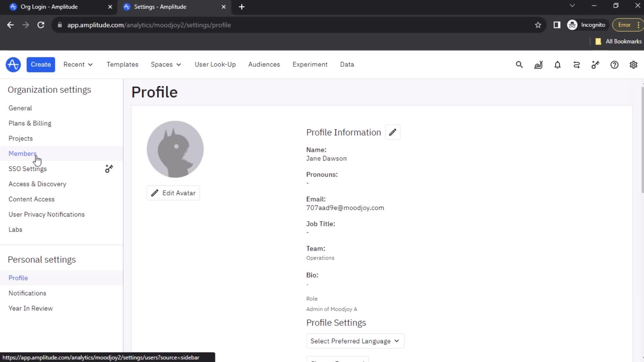Click the email 707aad9e@moodjoy.com

click(x=345, y=208)
